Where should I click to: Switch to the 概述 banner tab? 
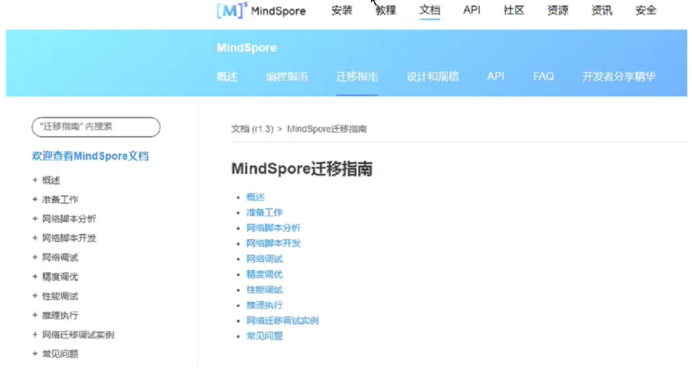tap(227, 77)
